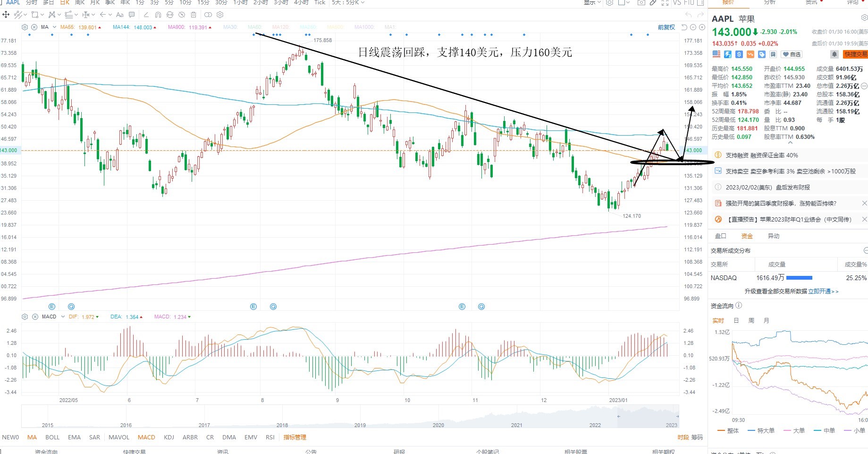Open Apple Q1 earnings livestream preview
Screen dimensions: 868x454
tap(789, 220)
